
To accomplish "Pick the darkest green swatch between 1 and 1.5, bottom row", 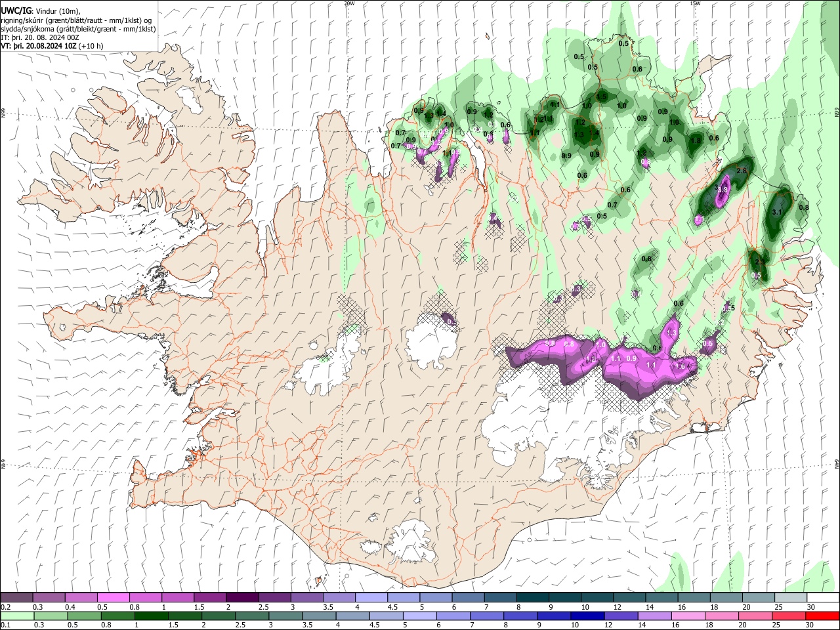I will coord(150,616).
